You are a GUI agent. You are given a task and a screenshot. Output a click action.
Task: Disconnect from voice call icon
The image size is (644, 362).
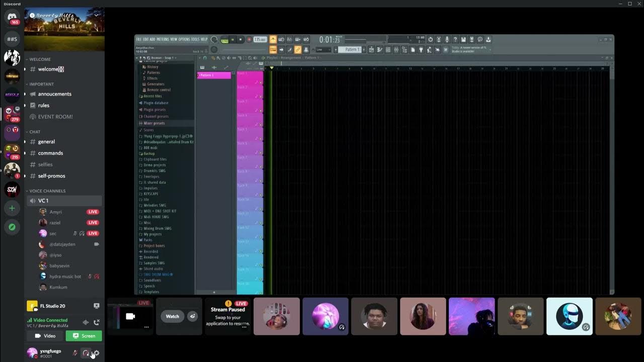[x=97, y=322]
